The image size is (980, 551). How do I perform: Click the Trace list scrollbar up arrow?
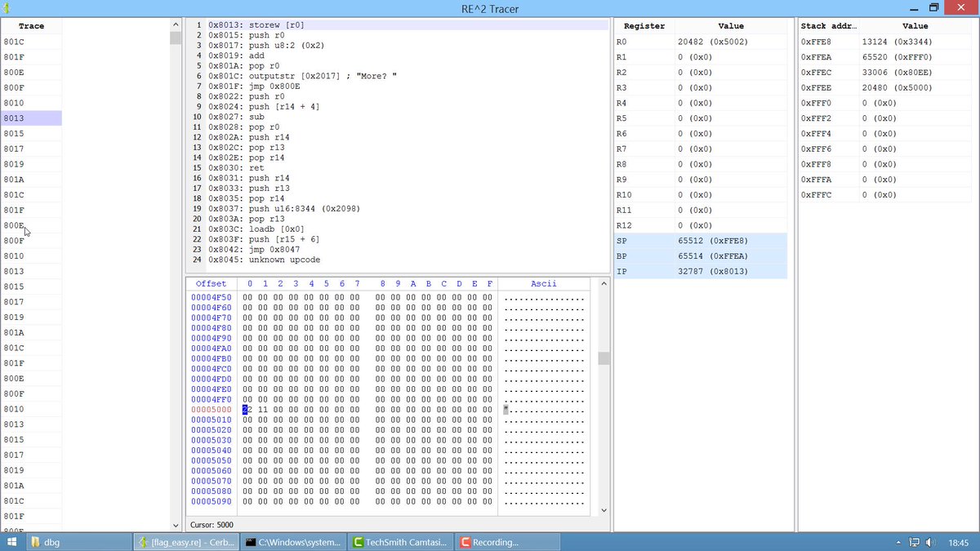pyautogui.click(x=176, y=24)
